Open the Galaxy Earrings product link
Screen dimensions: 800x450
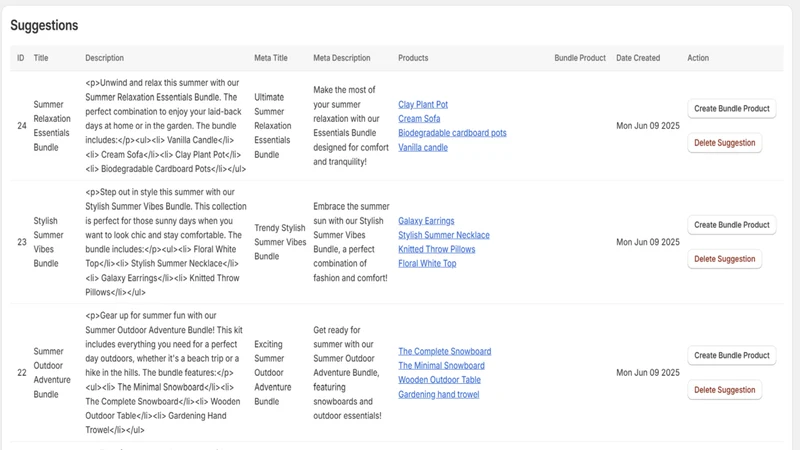click(x=426, y=221)
